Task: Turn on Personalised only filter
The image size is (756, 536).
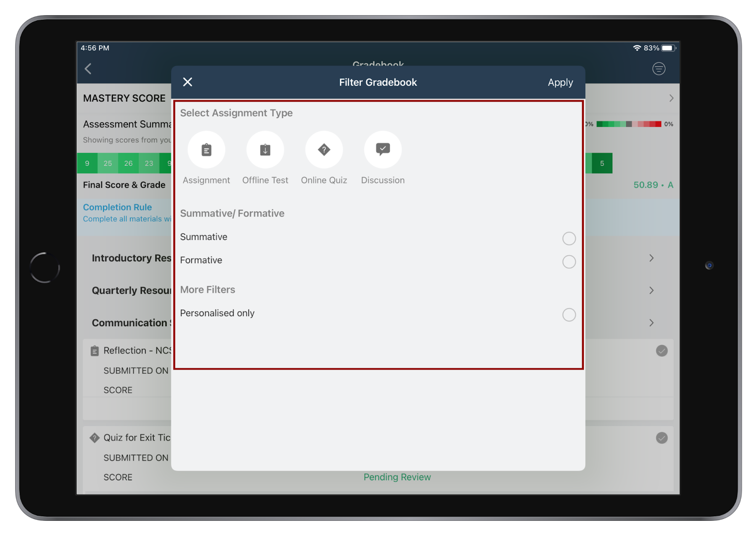Action: tap(569, 315)
